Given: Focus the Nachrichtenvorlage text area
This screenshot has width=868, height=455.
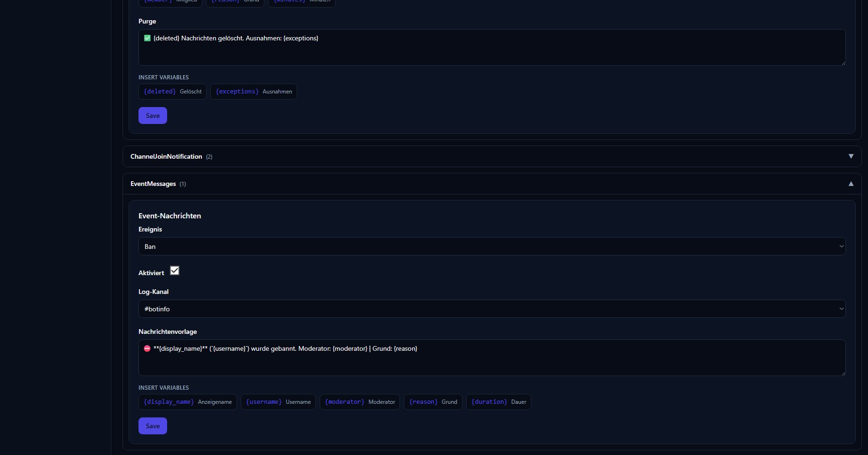Looking at the screenshot, I should coord(492,358).
